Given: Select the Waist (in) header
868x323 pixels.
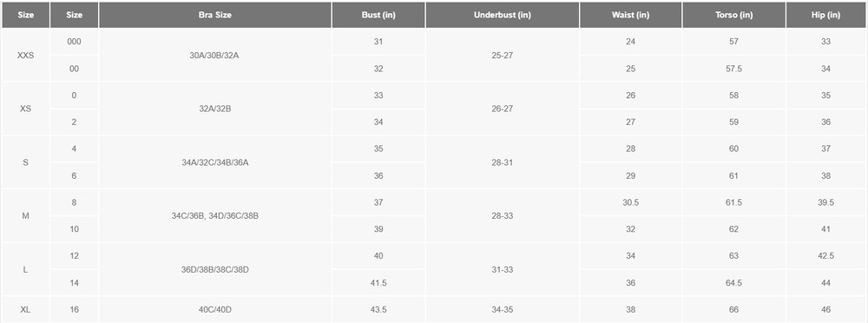Looking at the screenshot, I should pos(630,15).
